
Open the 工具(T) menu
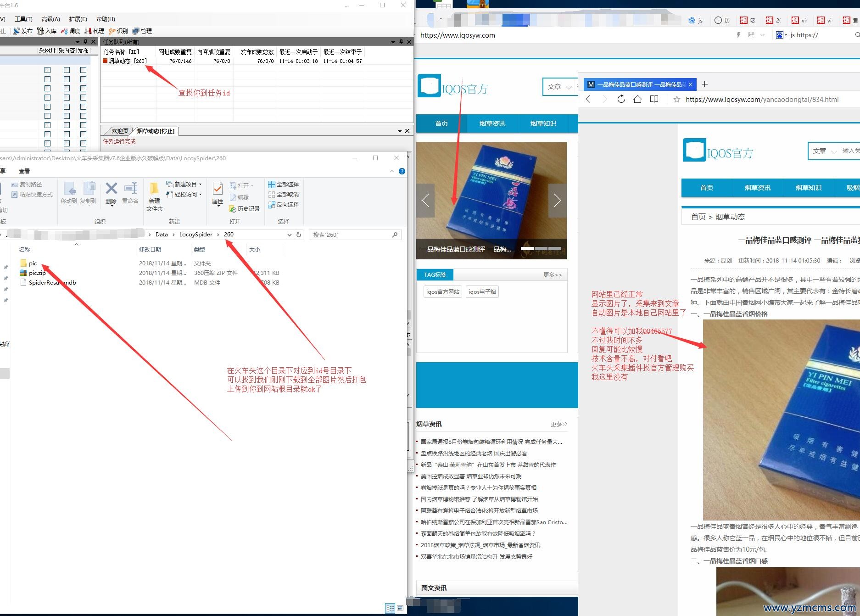click(x=23, y=19)
